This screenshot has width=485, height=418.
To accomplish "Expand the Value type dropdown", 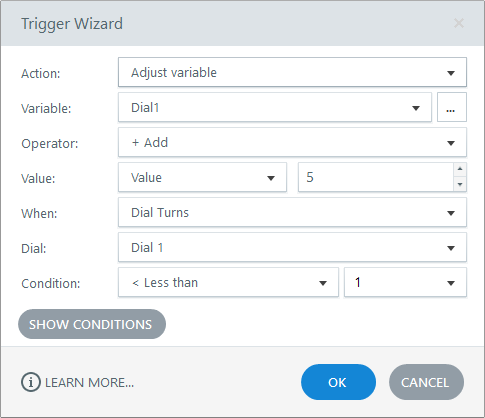I will click(x=202, y=177).
